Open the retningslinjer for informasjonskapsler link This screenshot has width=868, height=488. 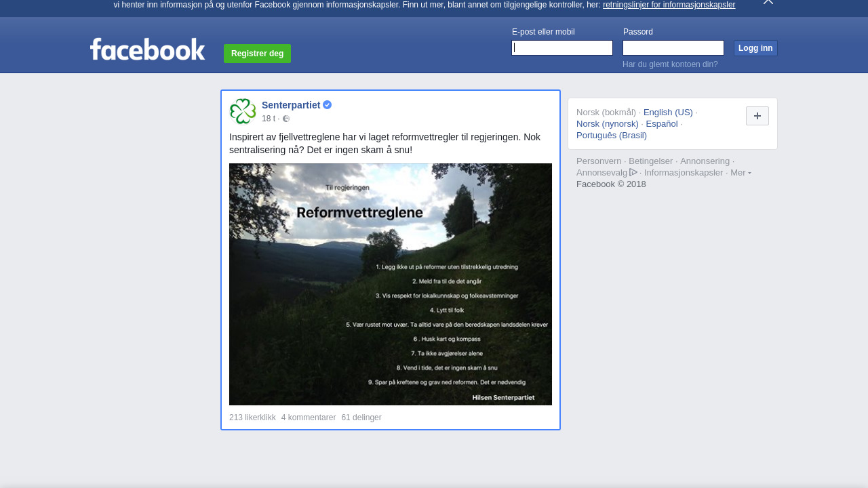click(x=669, y=5)
